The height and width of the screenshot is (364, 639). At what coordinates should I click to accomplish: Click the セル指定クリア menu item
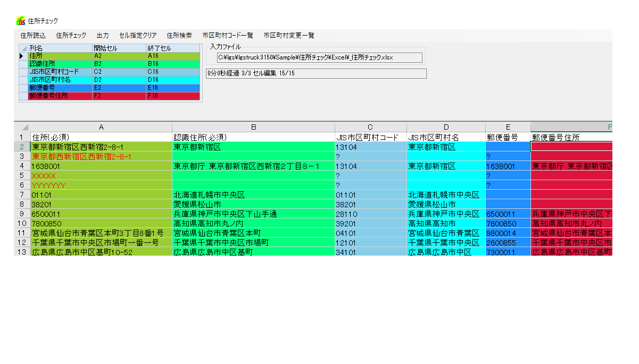138,36
